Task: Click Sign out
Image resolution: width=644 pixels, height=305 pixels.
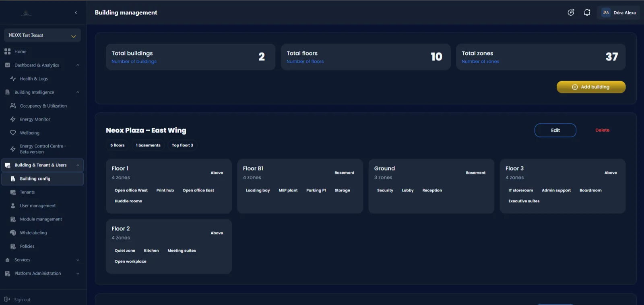Action: click(x=22, y=300)
